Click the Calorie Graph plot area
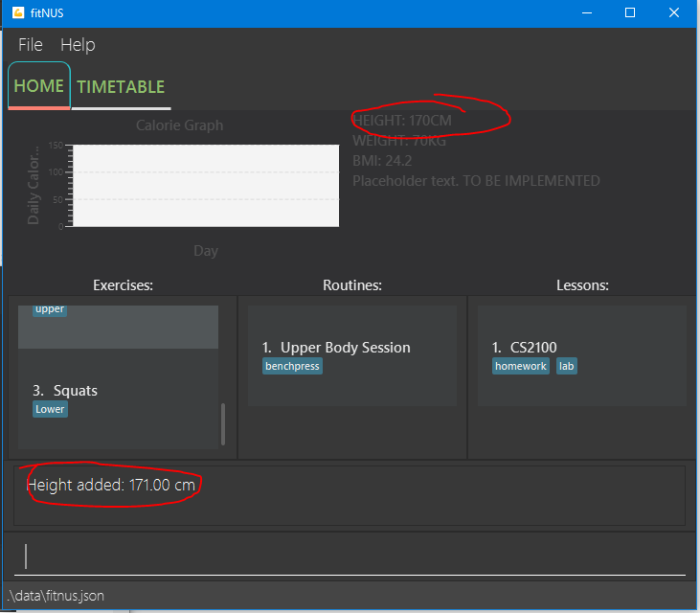The image size is (700, 613). pos(206,185)
